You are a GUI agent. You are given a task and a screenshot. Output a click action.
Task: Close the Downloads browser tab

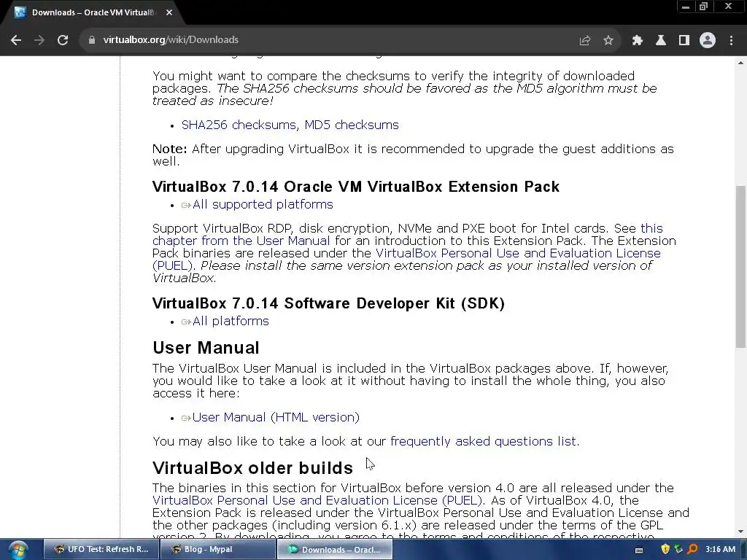(x=169, y=12)
